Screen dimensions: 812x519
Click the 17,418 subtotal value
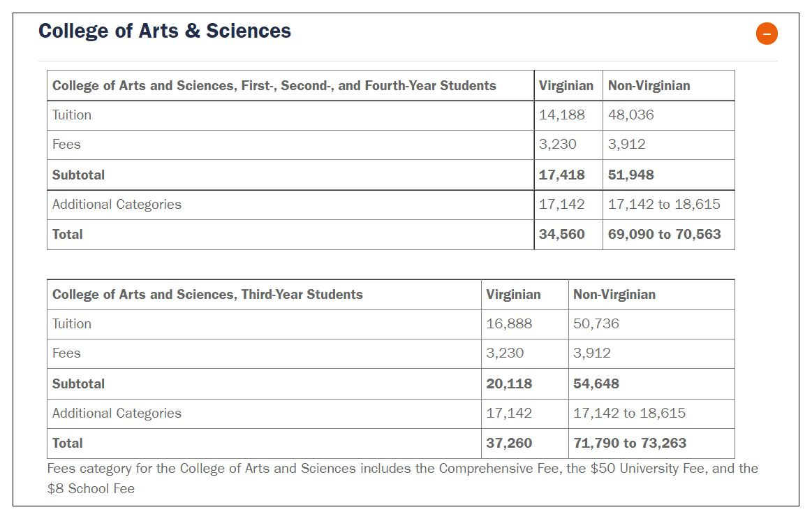562,175
